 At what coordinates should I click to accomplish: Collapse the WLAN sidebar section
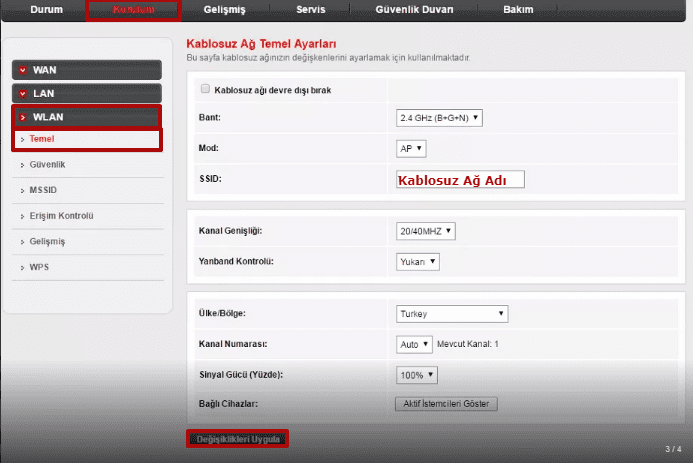(x=87, y=117)
